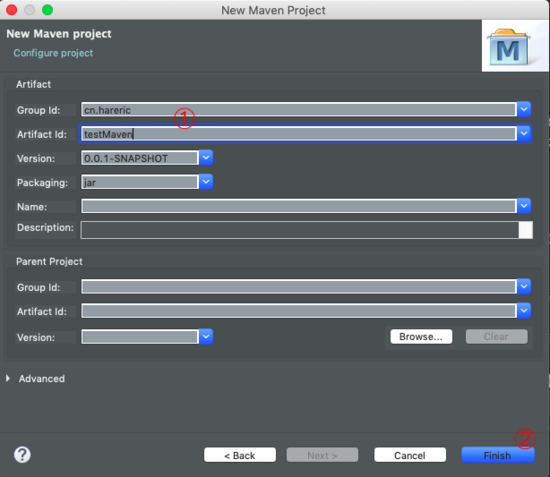Click the empty Group Id input field
The image size is (550, 477).
click(299, 287)
